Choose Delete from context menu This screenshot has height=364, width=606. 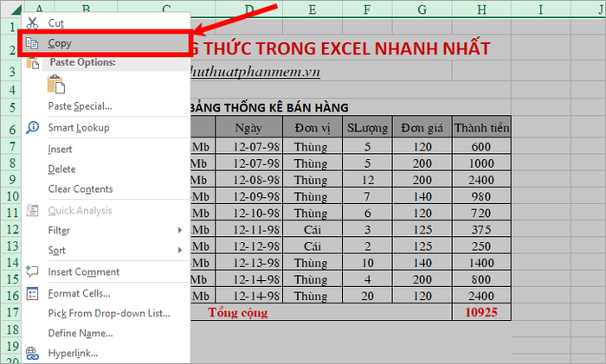106,169
